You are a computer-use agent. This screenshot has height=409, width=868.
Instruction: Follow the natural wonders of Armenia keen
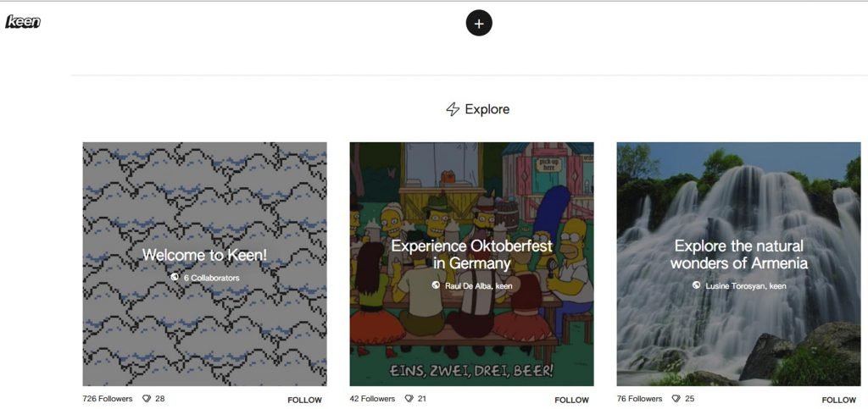[838, 400]
